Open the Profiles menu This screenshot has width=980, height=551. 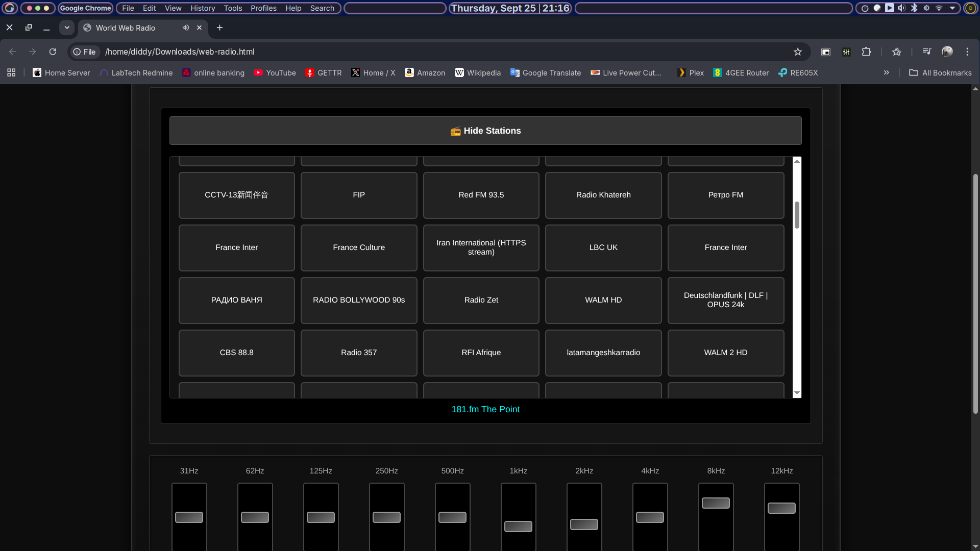[263, 8]
